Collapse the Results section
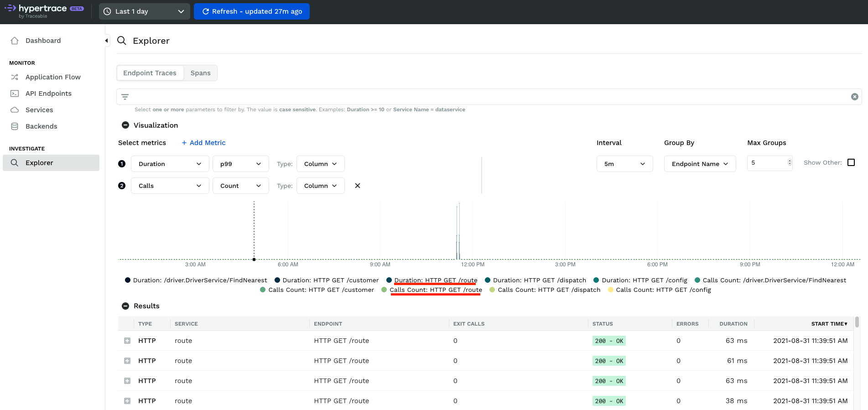The width and height of the screenshot is (868, 410). [125, 306]
